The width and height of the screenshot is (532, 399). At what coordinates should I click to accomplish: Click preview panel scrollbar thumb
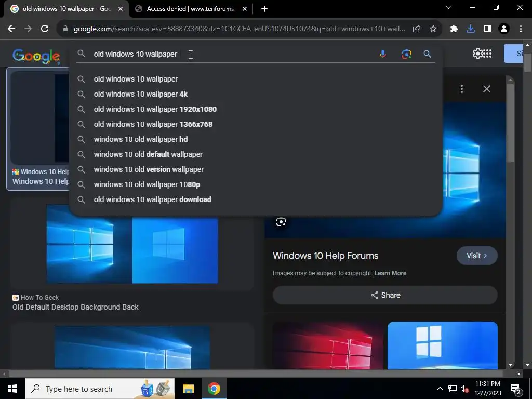pyautogui.click(x=510, y=123)
